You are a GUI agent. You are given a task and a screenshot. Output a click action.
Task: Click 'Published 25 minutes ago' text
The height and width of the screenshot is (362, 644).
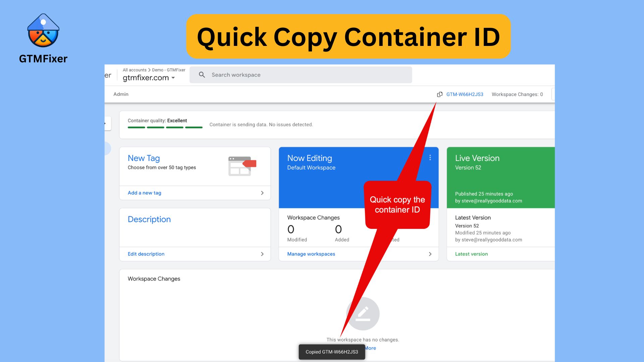click(x=484, y=194)
